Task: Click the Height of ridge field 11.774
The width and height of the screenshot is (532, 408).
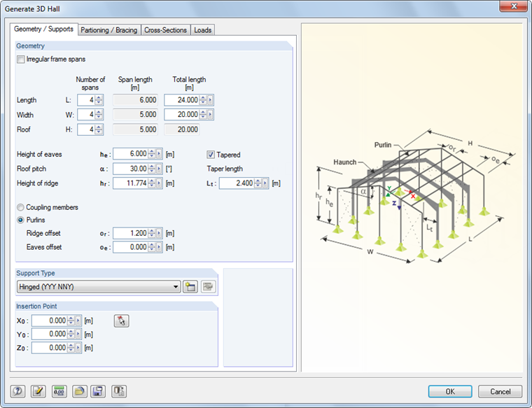Action: pos(131,183)
